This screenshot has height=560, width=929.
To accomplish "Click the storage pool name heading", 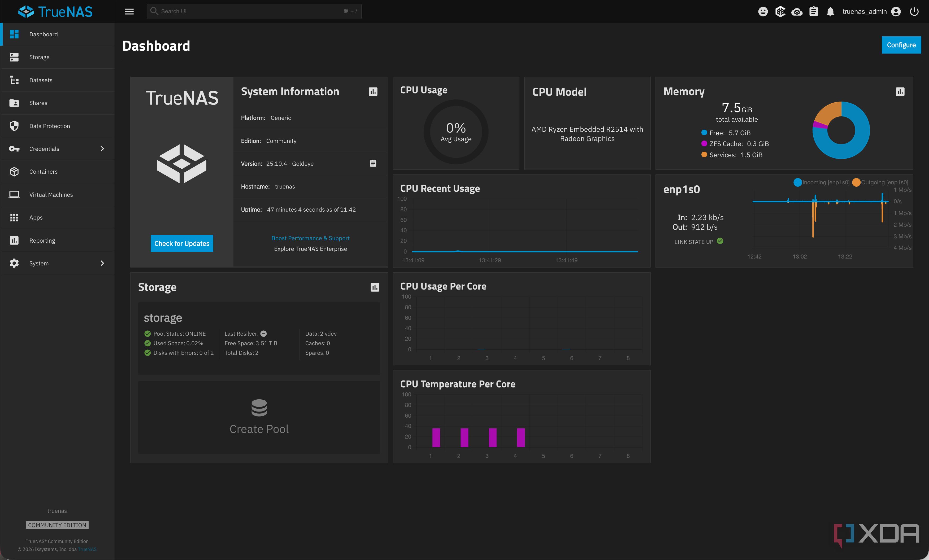I will (163, 318).
